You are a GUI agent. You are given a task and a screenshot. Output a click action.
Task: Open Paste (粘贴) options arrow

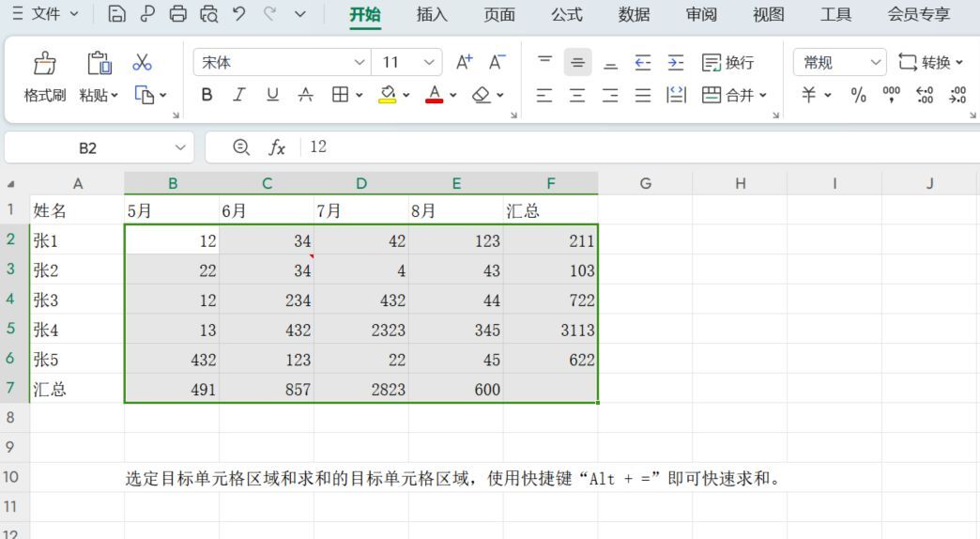click(115, 95)
